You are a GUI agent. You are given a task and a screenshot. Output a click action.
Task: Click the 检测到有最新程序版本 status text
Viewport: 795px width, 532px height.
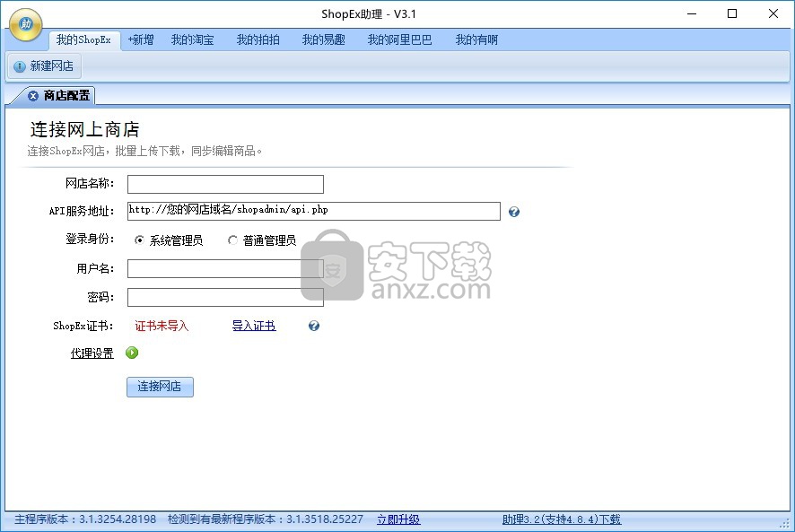tap(266, 519)
